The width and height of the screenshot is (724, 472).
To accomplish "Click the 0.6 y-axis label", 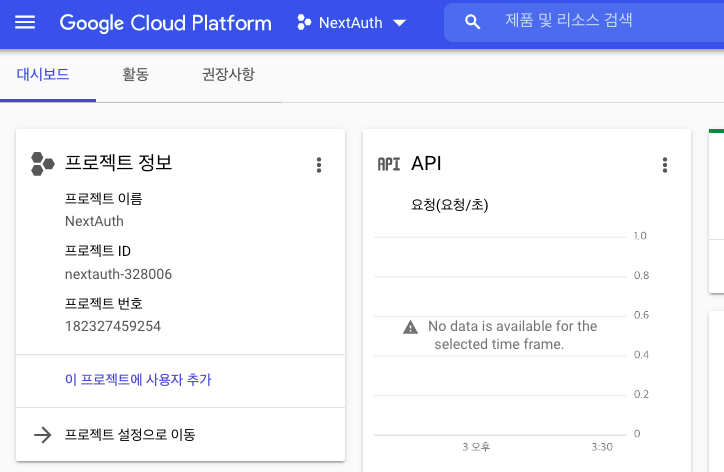I will tap(641, 315).
